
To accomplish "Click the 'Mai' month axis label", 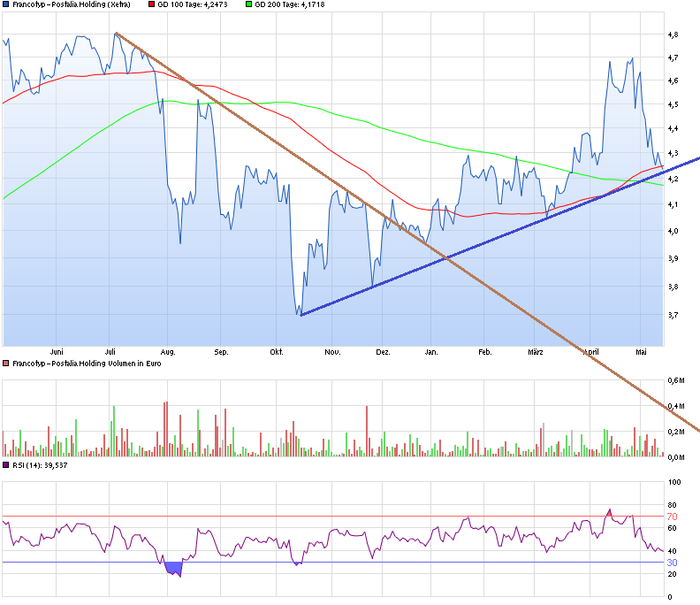I will coord(641,352).
